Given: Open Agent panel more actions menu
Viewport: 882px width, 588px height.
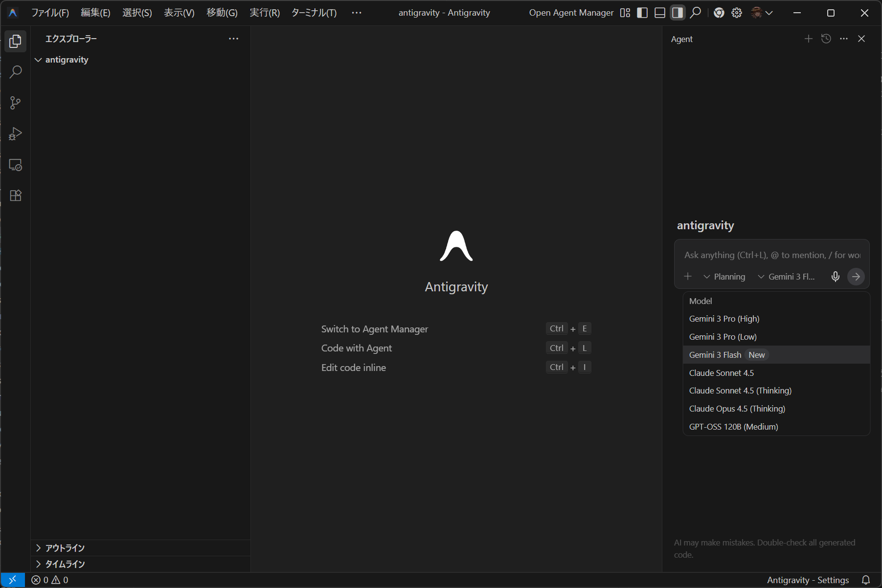Looking at the screenshot, I should (844, 39).
